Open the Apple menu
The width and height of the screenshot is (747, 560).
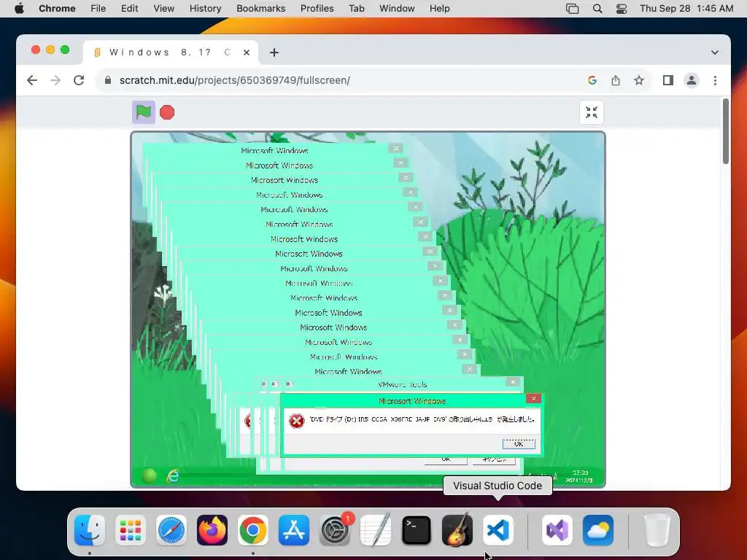click(19, 9)
